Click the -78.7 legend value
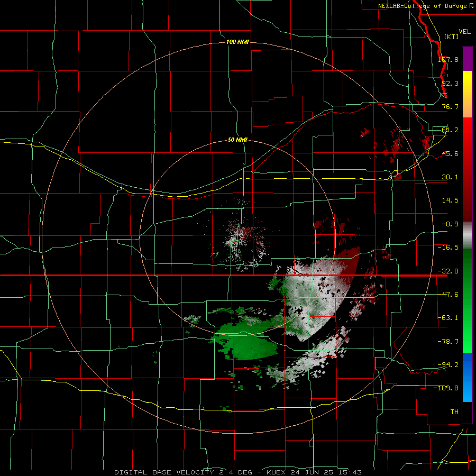 tap(448, 342)
